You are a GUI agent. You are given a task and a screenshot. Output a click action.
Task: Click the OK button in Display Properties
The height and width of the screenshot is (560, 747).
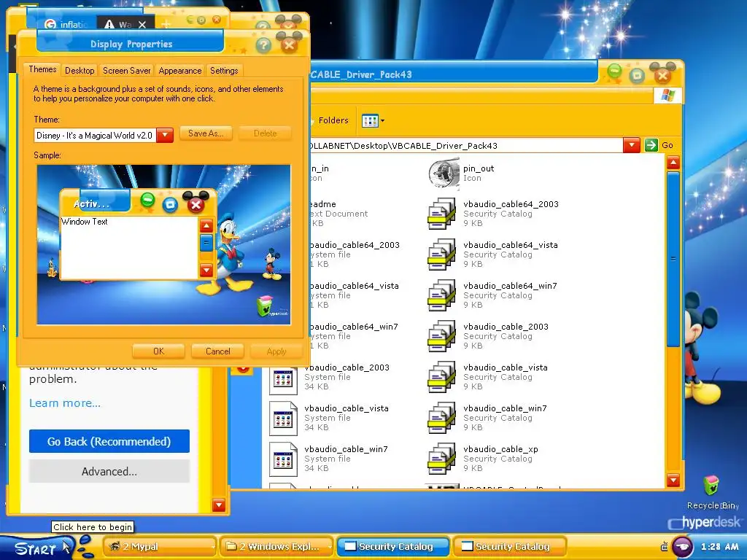158,351
